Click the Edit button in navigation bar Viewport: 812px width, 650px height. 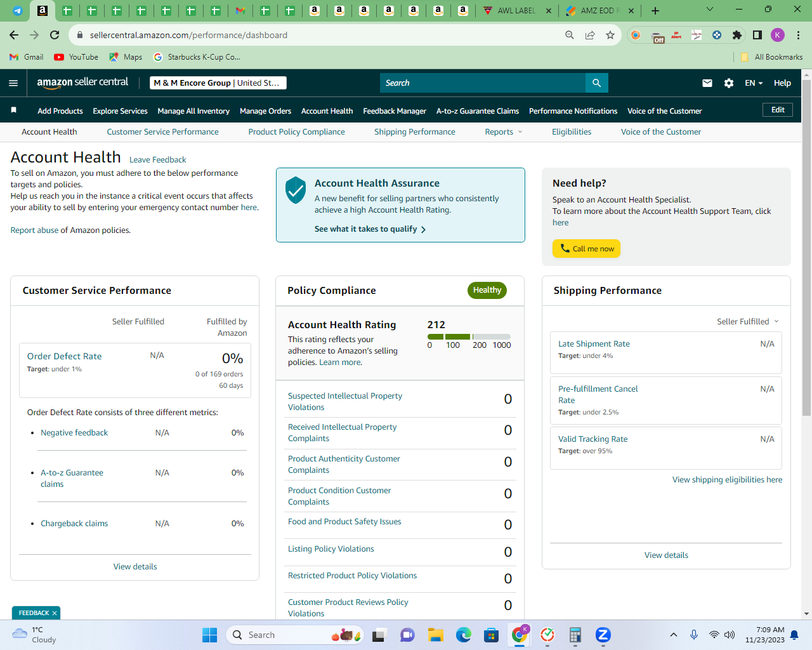(778, 110)
